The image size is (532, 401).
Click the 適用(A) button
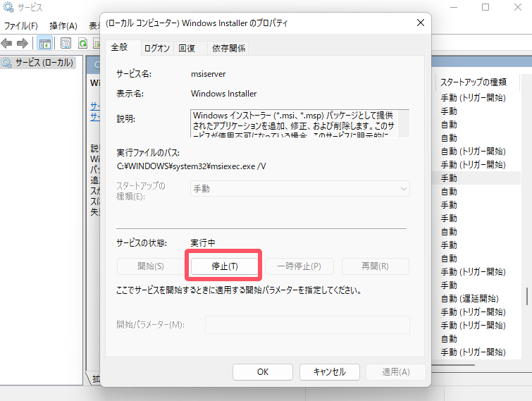pyautogui.click(x=395, y=372)
